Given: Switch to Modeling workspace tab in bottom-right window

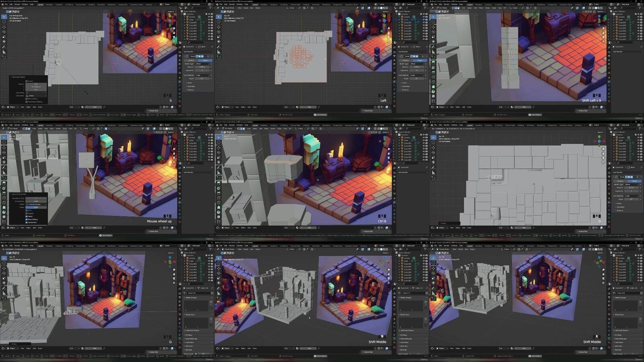Looking at the screenshot, I should point(478,246).
